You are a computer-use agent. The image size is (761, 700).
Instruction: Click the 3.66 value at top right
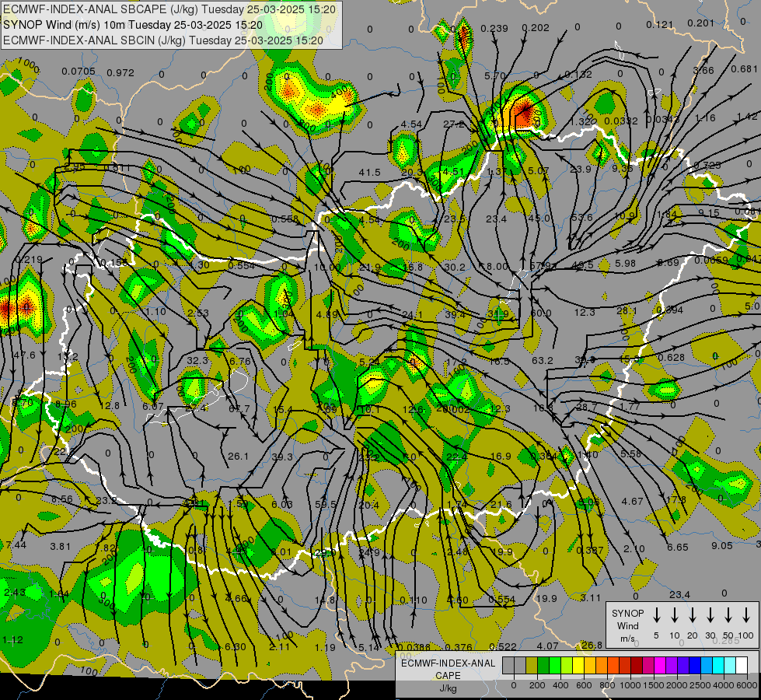point(703,71)
